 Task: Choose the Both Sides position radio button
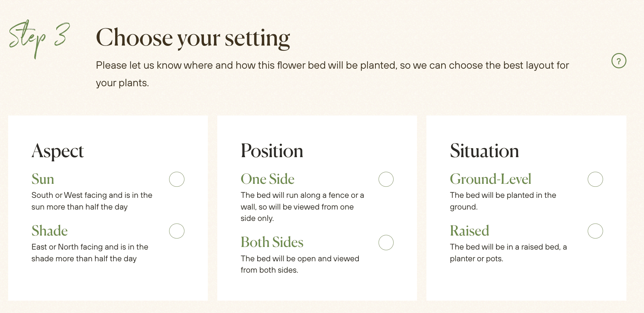click(x=386, y=242)
